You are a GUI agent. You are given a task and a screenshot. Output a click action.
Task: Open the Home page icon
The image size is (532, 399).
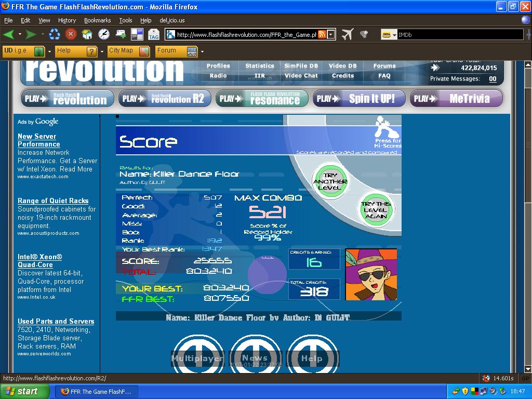(87, 34)
